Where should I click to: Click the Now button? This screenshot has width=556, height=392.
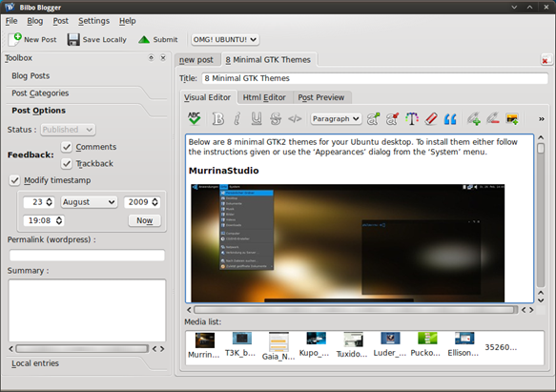(145, 220)
